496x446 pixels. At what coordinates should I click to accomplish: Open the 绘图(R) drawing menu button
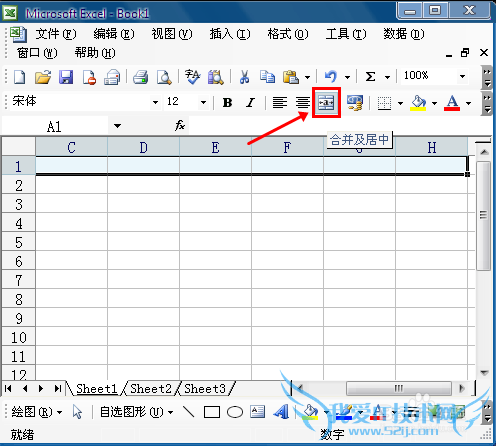click(36, 412)
